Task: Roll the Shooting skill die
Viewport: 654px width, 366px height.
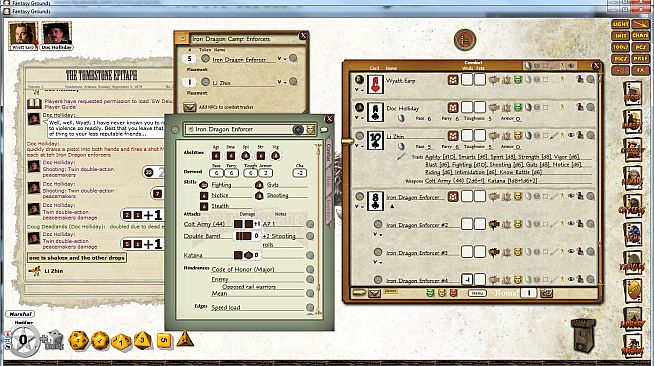Action: pyautogui.click(x=259, y=196)
